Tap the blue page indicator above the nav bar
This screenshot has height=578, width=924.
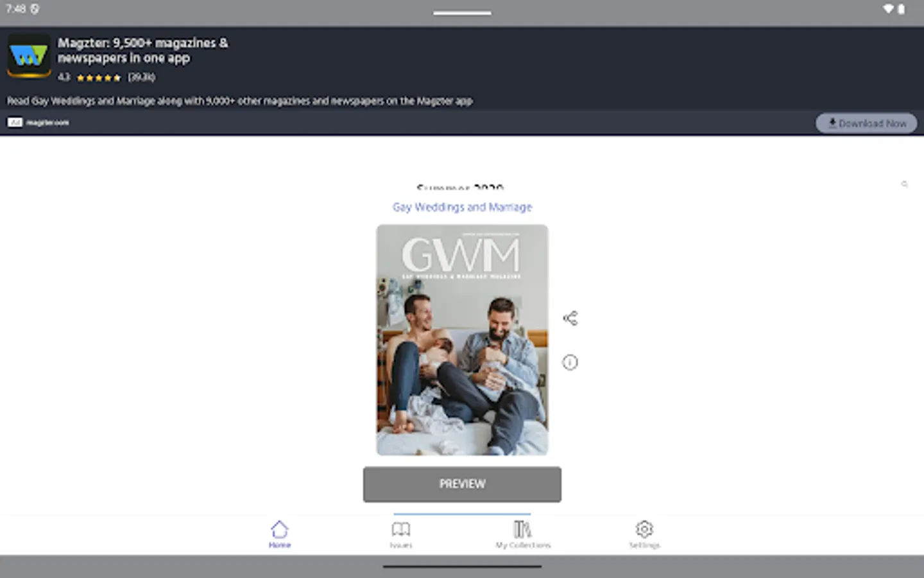461,512
